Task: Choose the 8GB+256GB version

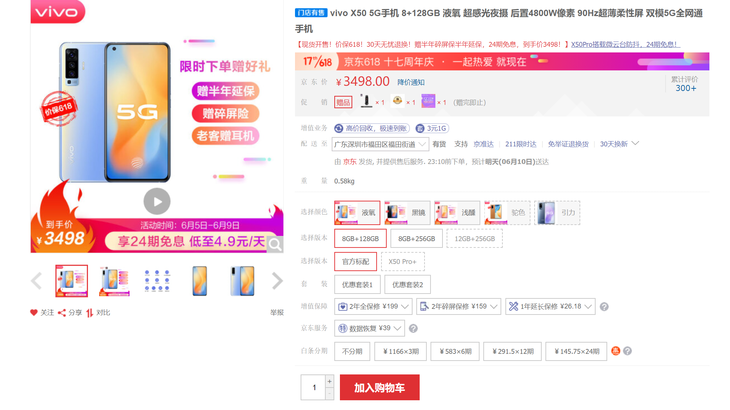Action: 416,239
